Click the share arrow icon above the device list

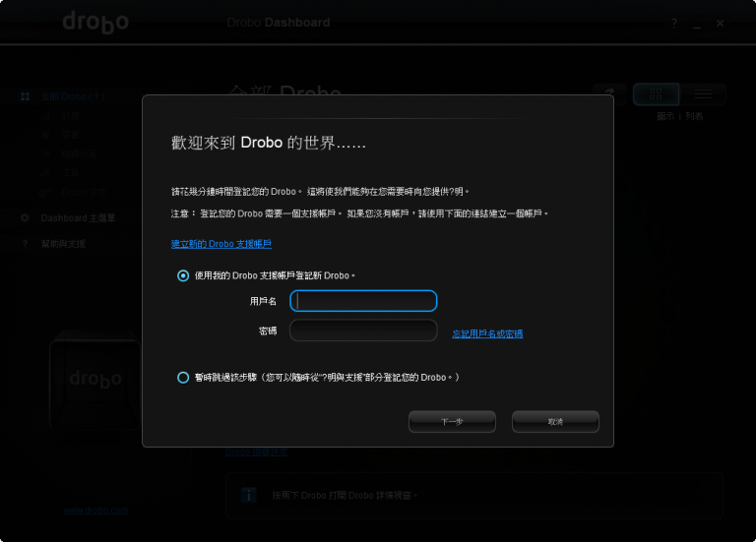(610, 93)
